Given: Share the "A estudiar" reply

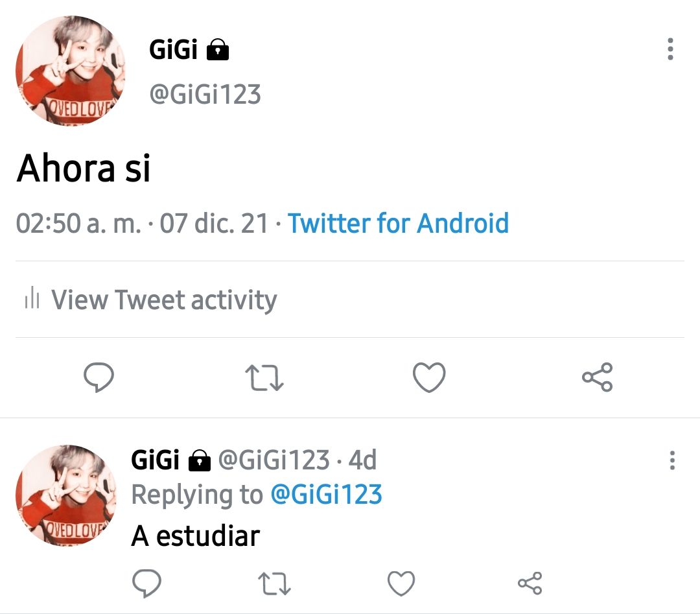Looking at the screenshot, I should pos(530,583).
